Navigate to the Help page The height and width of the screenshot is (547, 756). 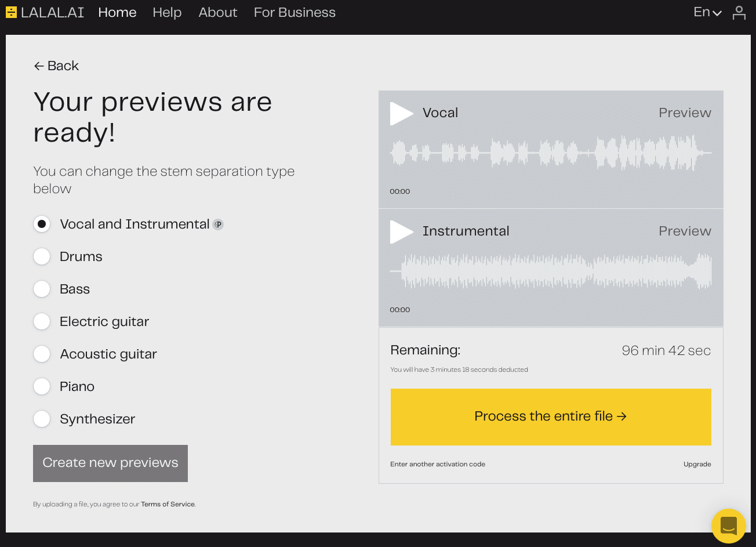(167, 12)
